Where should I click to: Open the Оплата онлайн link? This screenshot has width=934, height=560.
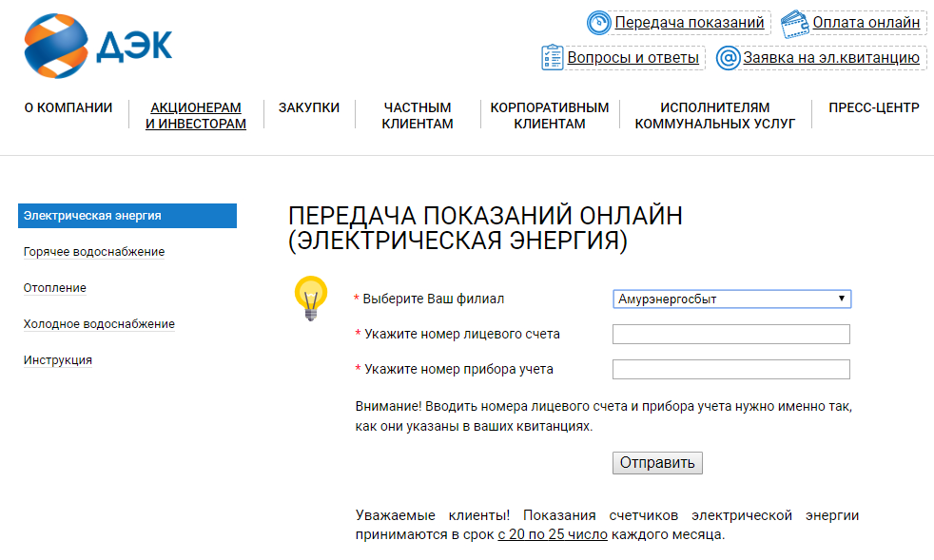(x=866, y=23)
